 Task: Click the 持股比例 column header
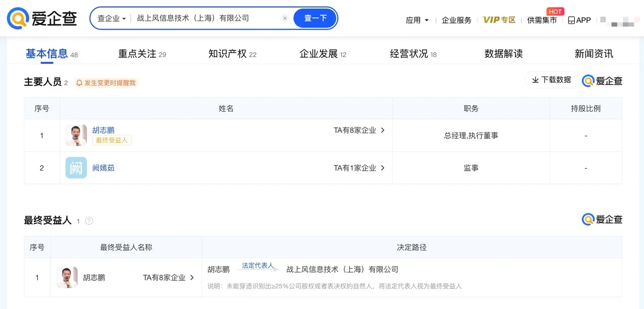586,108
